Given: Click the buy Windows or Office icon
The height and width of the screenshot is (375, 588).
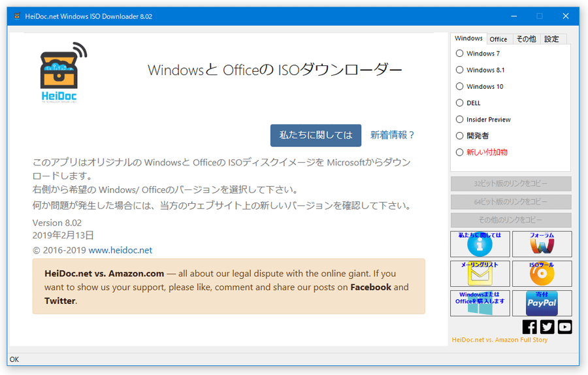Looking at the screenshot, I should [x=480, y=303].
